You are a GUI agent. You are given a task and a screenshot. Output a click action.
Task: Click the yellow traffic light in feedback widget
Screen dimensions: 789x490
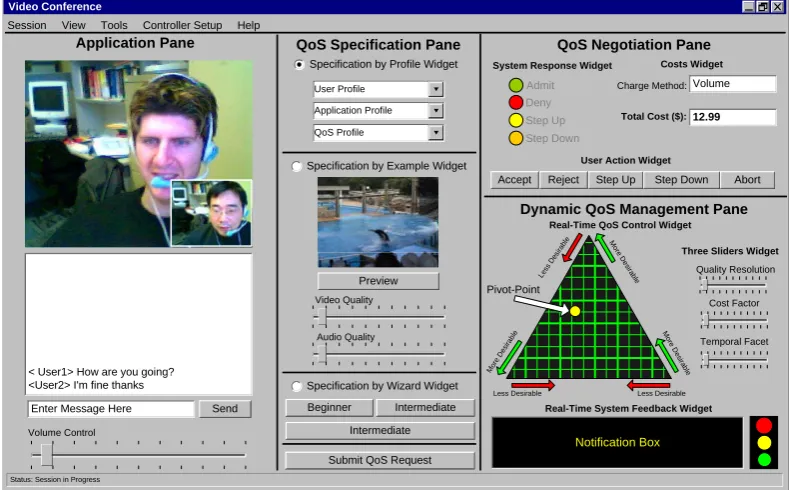pyautogui.click(x=763, y=443)
